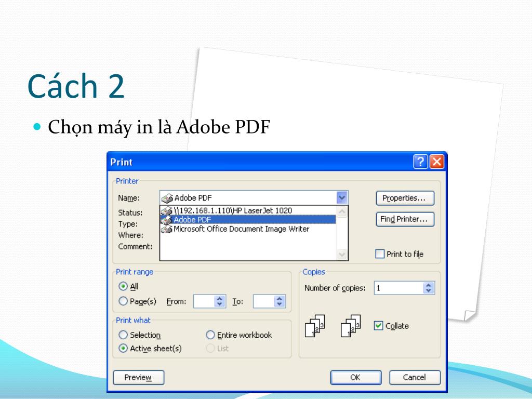Screen dimensions: 532x399
Task: Select the Page(s) radio button
Action: point(123,301)
